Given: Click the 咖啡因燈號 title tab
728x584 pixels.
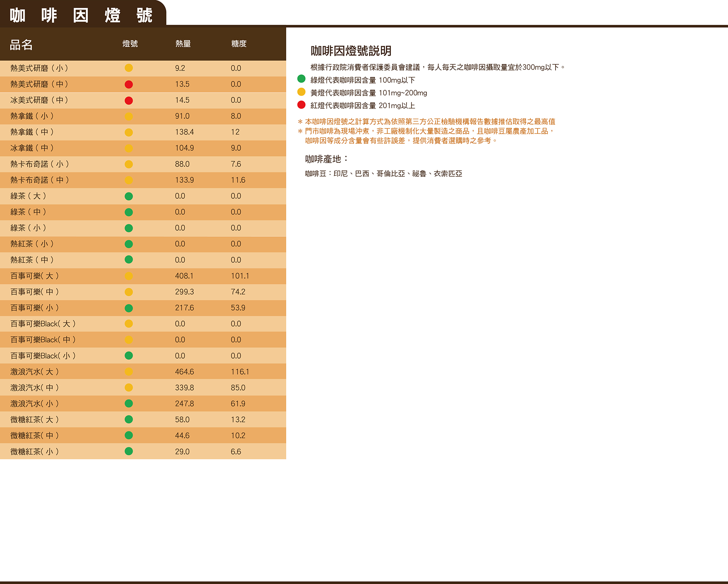Looking at the screenshot, I should coord(81,15).
